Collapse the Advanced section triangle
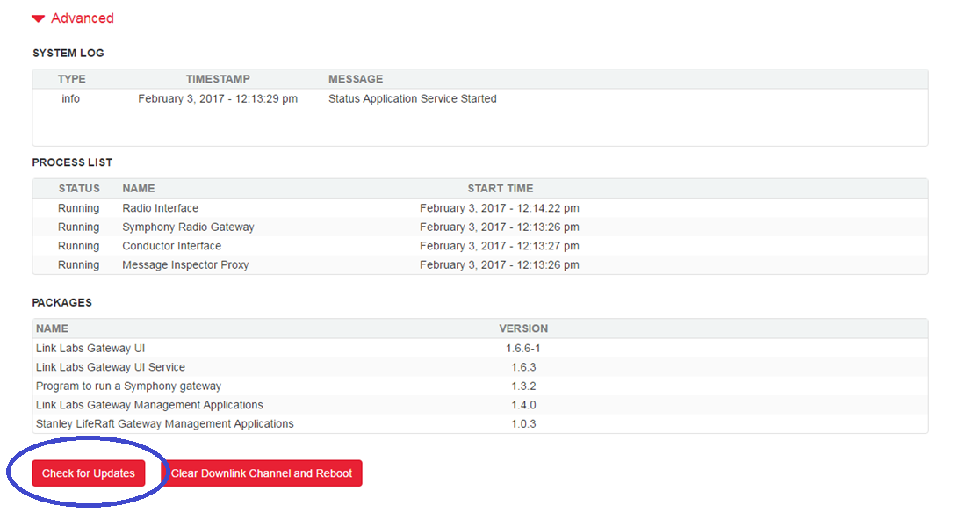The width and height of the screenshot is (980, 527). (x=38, y=18)
